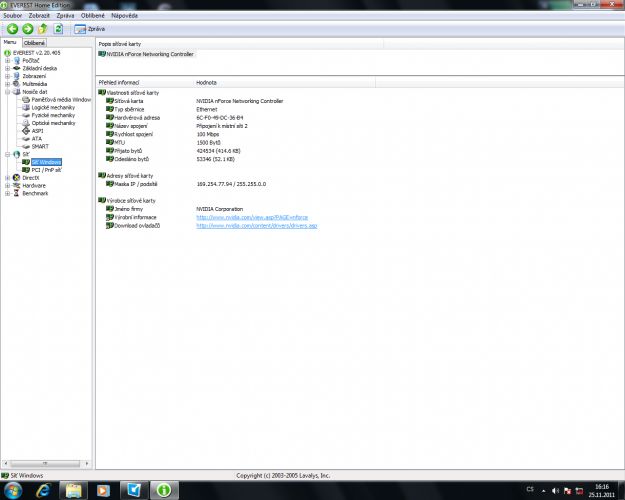Image resolution: width=625 pixels, height=500 pixels.
Task: Expand the Hardware tree node
Action: pos(7,185)
